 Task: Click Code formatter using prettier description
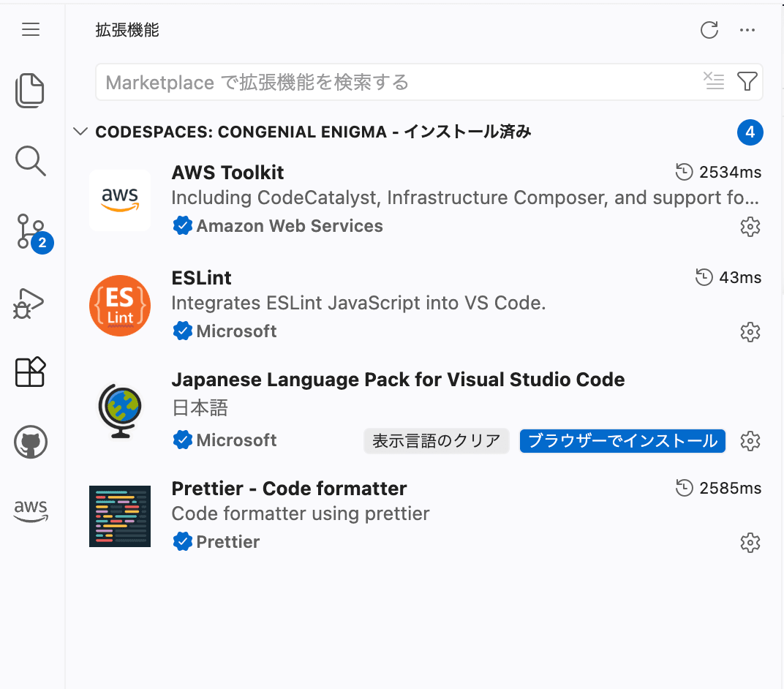(301, 513)
